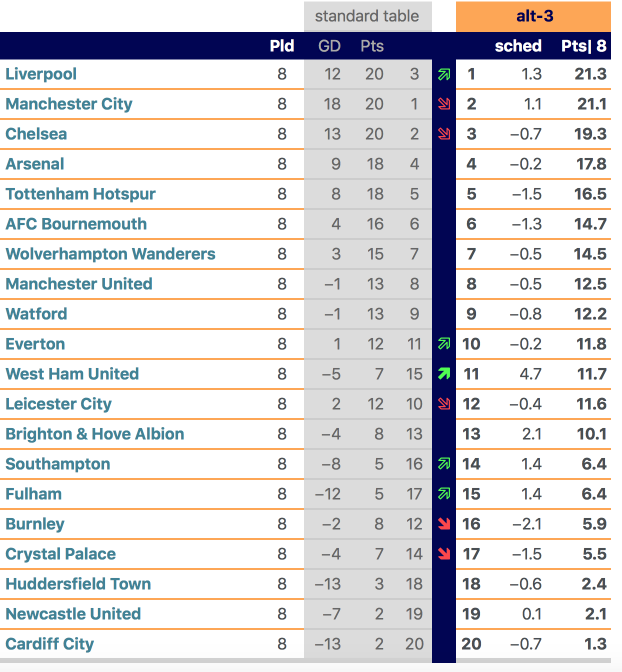Sort by the GD column header
This screenshot has width=622, height=672.
pos(329,46)
